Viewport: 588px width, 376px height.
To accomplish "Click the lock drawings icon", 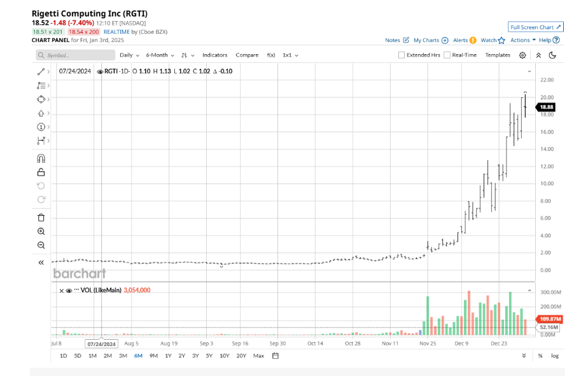I will [x=41, y=172].
